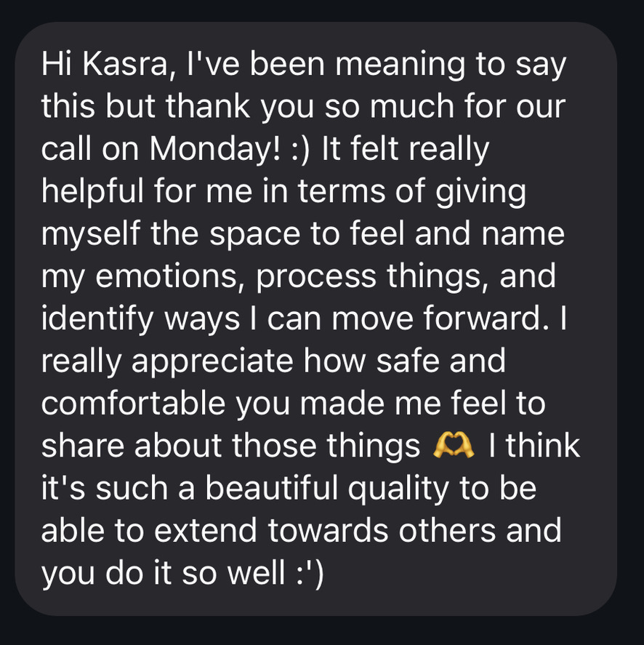Select the word emotions

(x=166, y=276)
